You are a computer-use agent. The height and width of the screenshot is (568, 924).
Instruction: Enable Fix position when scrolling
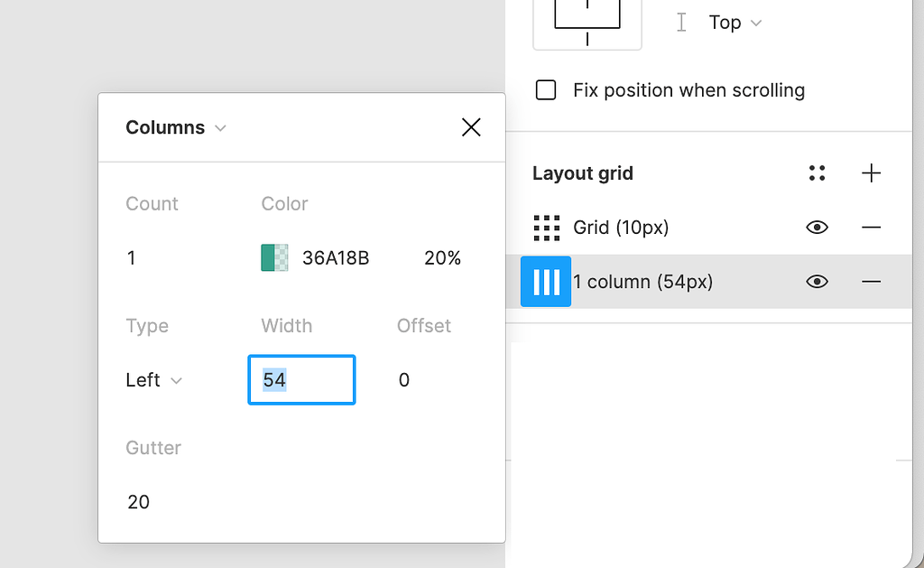point(546,90)
